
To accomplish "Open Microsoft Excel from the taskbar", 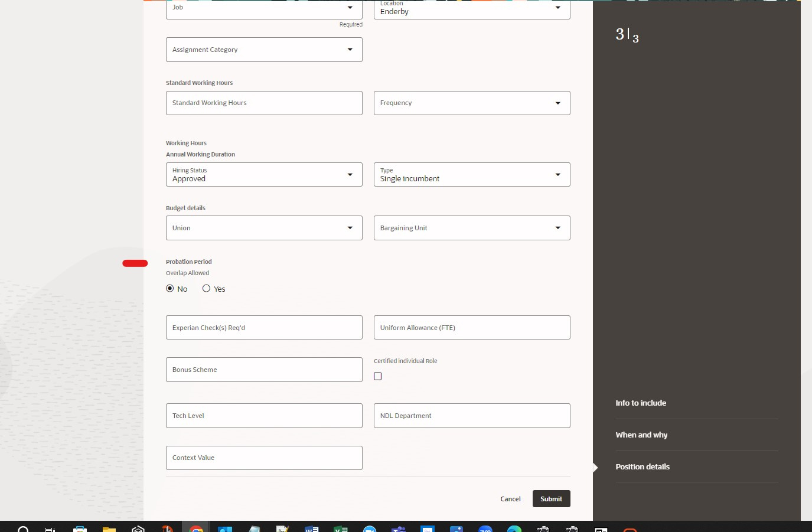I will point(341,528).
